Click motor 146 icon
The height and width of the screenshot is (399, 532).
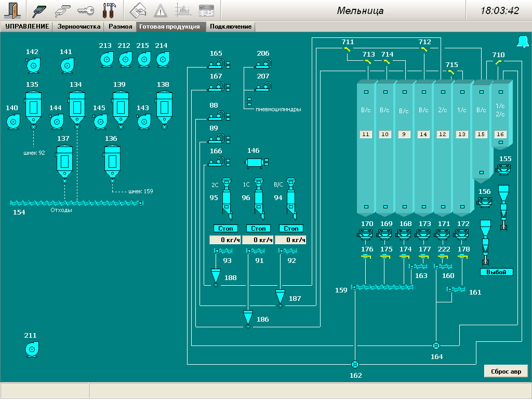tap(255, 163)
